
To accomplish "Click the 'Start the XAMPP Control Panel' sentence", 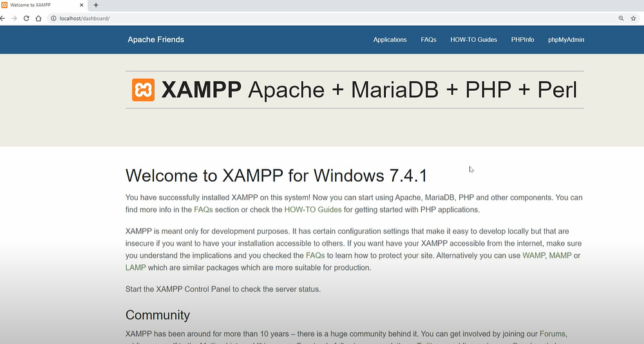I will click(223, 289).
